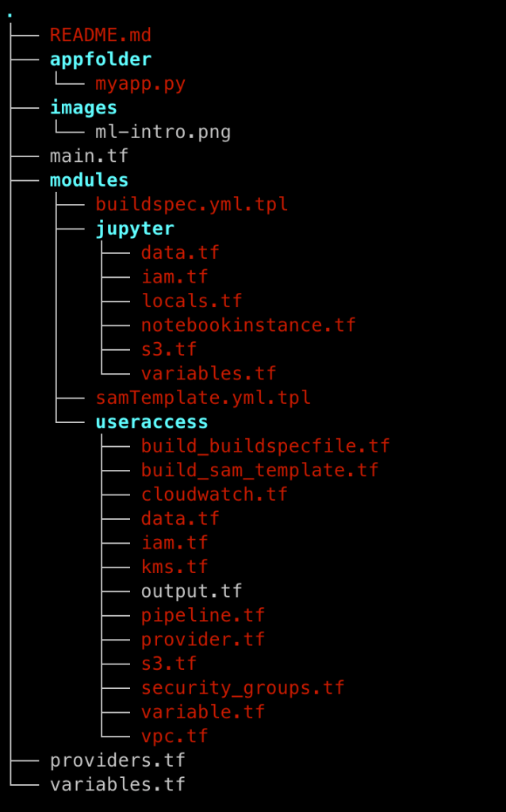Click notebookinstance.tf file
Image resolution: width=506 pixels, height=812 pixels.
coord(248,325)
